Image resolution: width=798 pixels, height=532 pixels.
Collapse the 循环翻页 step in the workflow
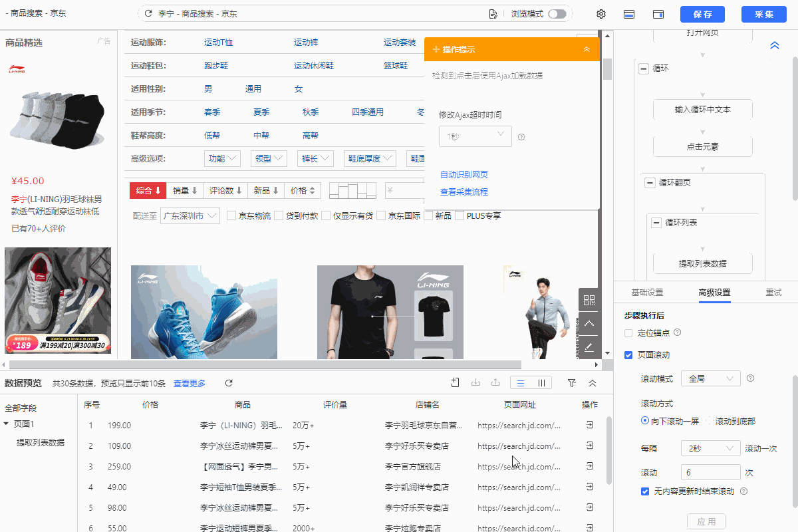[x=650, y=182]
